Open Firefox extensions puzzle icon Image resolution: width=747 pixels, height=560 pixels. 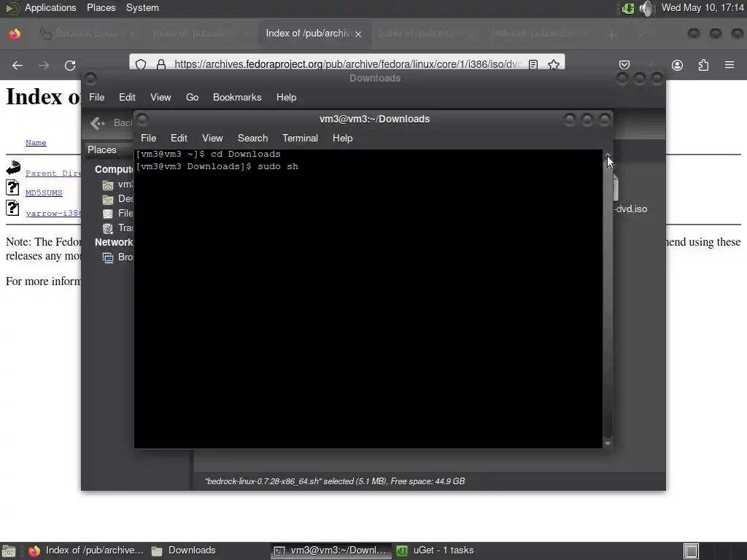coord(704,65)
